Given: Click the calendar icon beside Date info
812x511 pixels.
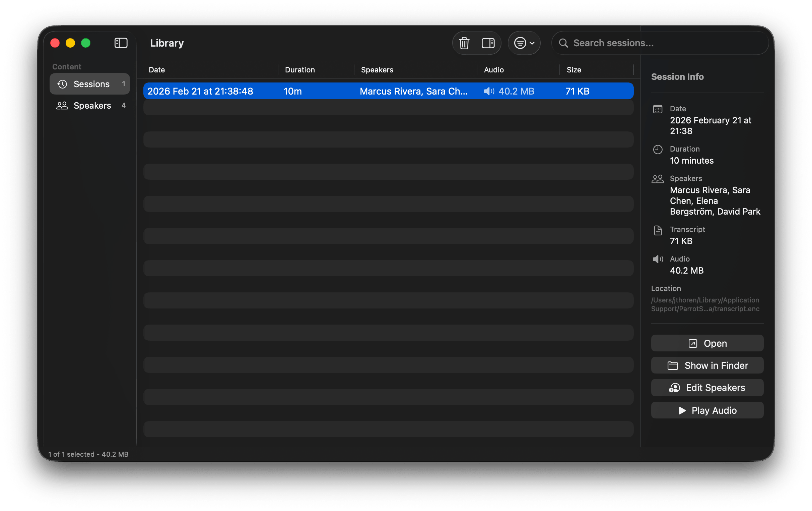Looking at the screenshot, I should tap(658, 109).
